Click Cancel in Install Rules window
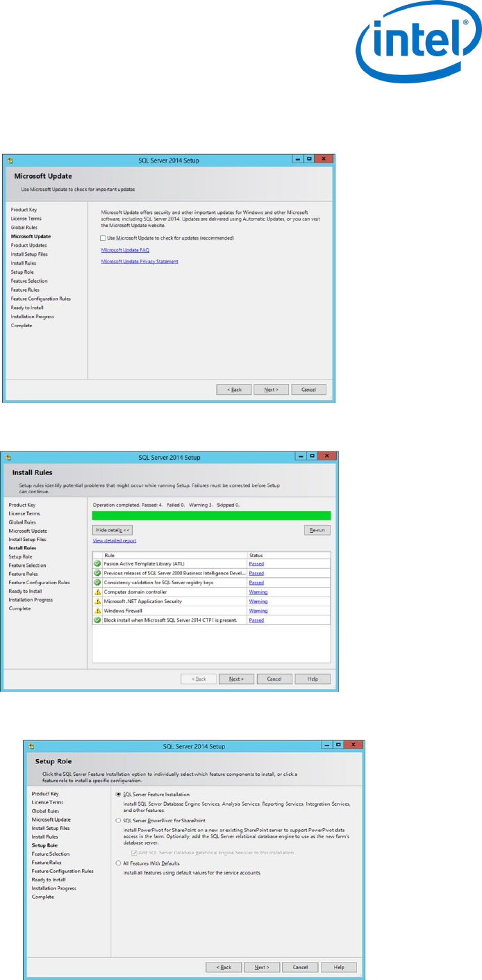The width and height of the screenshot is (482, 980). [274, 679]
